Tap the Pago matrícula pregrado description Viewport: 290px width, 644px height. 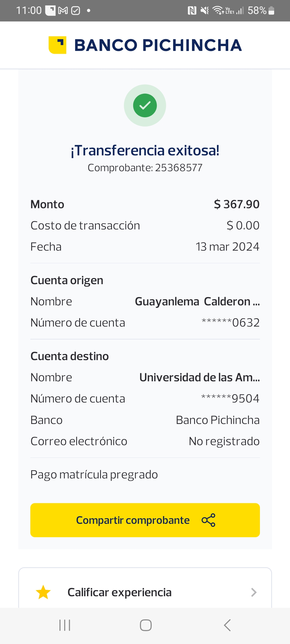tap(94, 474)
